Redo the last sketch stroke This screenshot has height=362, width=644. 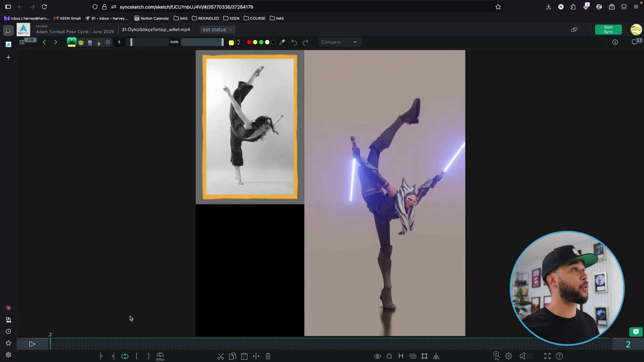click(x=306, y=42)
